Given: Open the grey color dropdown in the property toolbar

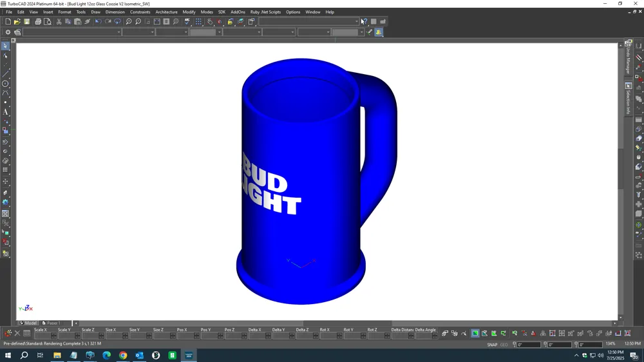Looking at the screenshot, I should click(205, 32).
